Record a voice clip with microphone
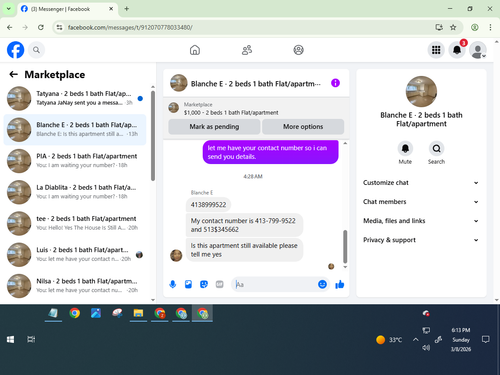Screen dimensions: 500x375 tap(173, 284)
